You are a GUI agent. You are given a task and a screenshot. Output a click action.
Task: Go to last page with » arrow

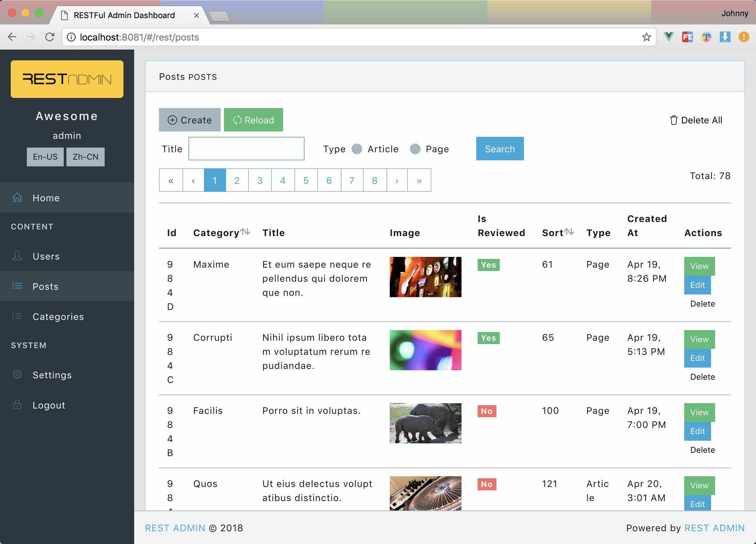[x=419, y=180]
